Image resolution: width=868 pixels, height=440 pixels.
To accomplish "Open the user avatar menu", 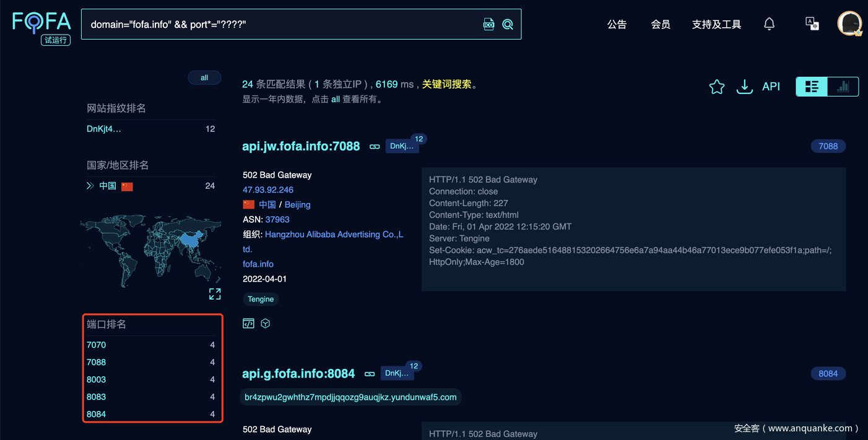I will click(x=849, y=24).
